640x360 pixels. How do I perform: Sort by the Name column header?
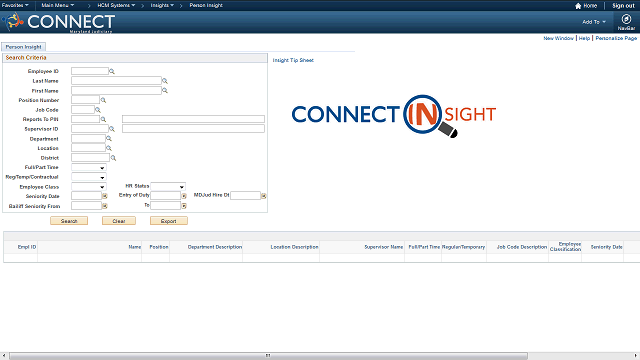point(135,247)
